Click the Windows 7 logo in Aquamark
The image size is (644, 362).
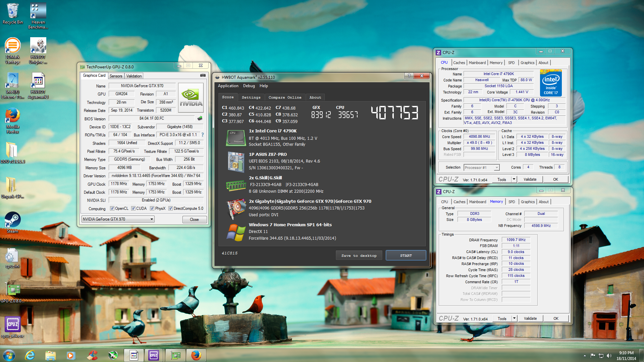pyautogui.click(x=236, y=232)
